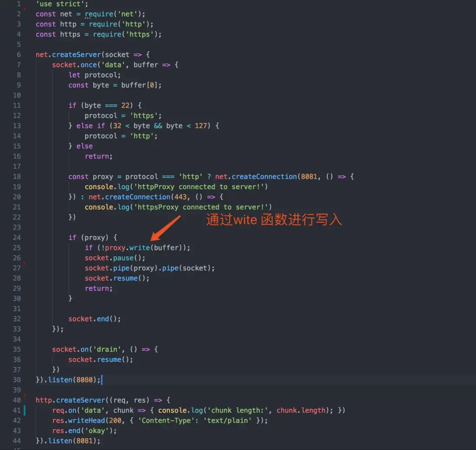Click the red arrow annotation pointing to write
The height and width of the screenshot is (450, 476).
click(x=166, y=228)
